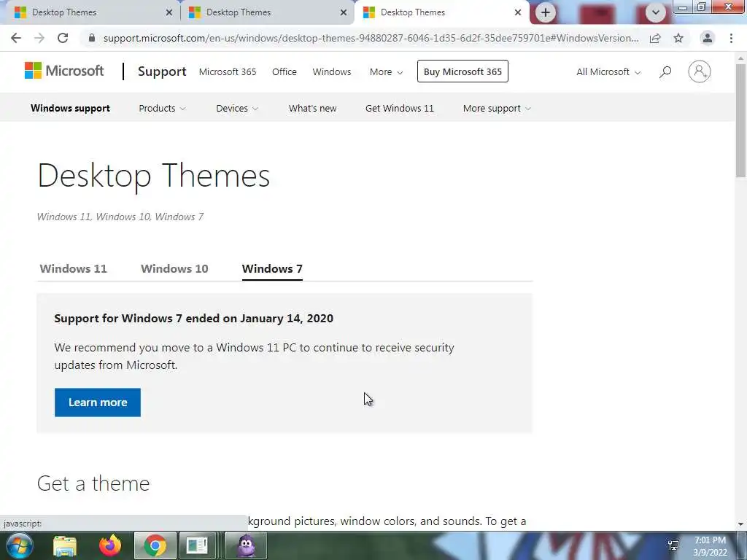This screenshot has height=560, width=747.
Task: Bookmark this page with the star
Action: pos(678,38)
